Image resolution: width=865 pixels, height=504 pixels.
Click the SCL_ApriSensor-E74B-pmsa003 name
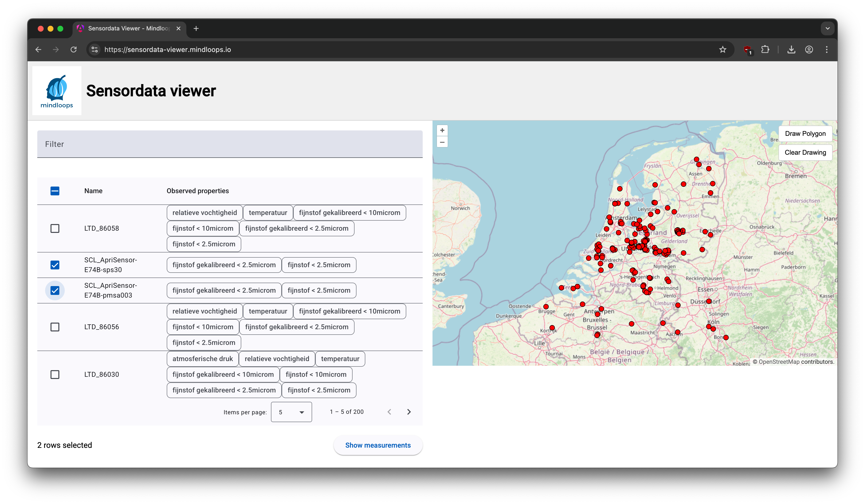point(111,290)
